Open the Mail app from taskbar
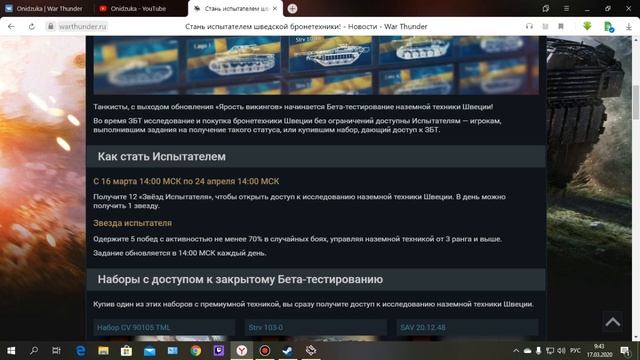Image resolution: width=640 pixels, height=360 pixels. click(150, 351)
